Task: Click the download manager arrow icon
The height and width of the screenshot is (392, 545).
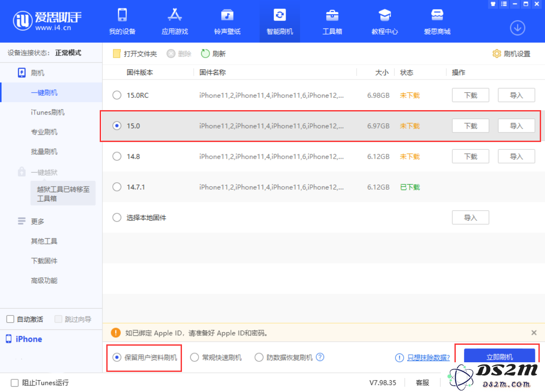Action: [517, 28]
